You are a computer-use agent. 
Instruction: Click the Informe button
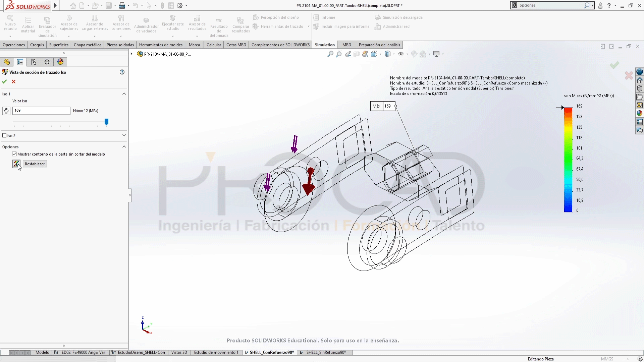[324, 17]
